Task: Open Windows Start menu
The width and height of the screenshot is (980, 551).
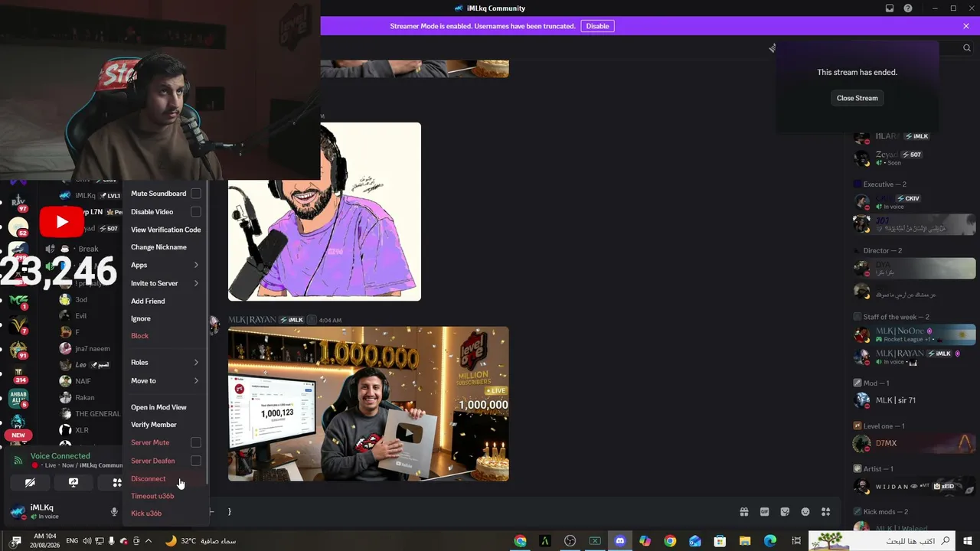Action: [967, 541]
